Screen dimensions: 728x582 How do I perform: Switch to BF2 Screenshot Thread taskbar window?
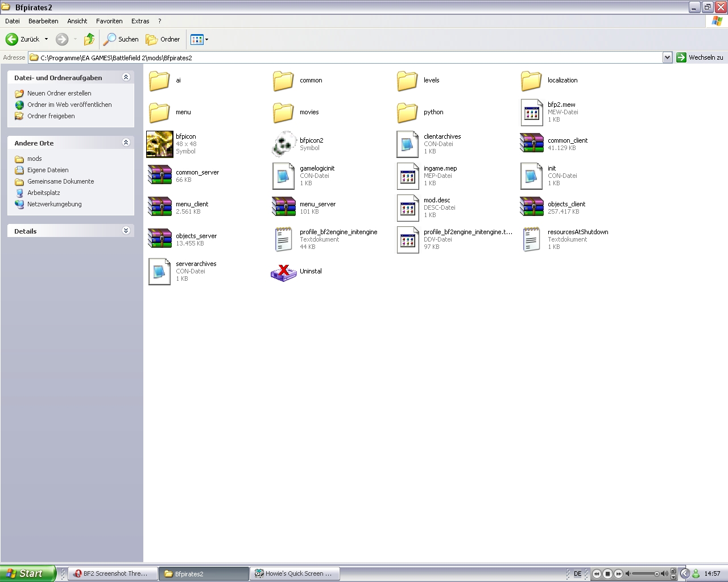[112, 573]
